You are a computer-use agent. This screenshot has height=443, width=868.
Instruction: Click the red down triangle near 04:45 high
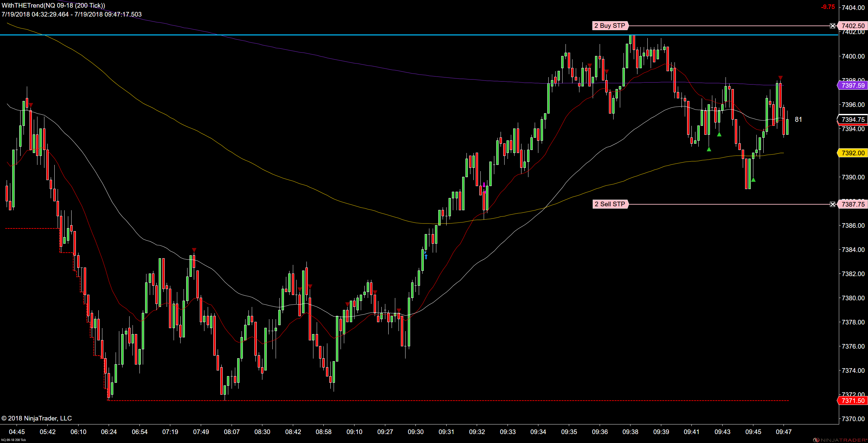point(31,105)
